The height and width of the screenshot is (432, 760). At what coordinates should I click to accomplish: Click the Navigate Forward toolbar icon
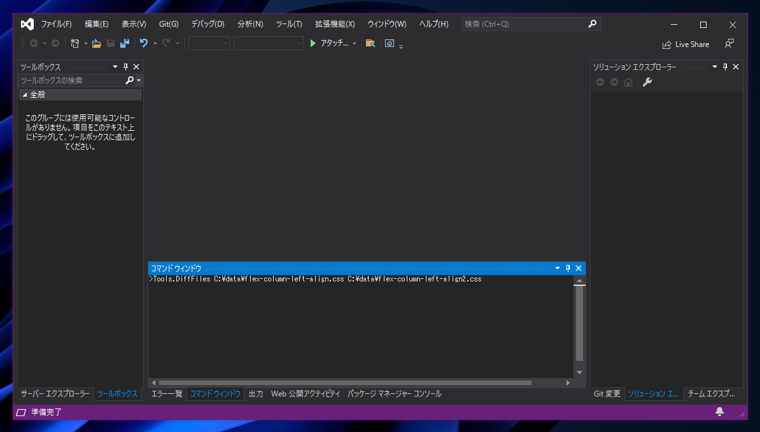click(x=55, y=44)
